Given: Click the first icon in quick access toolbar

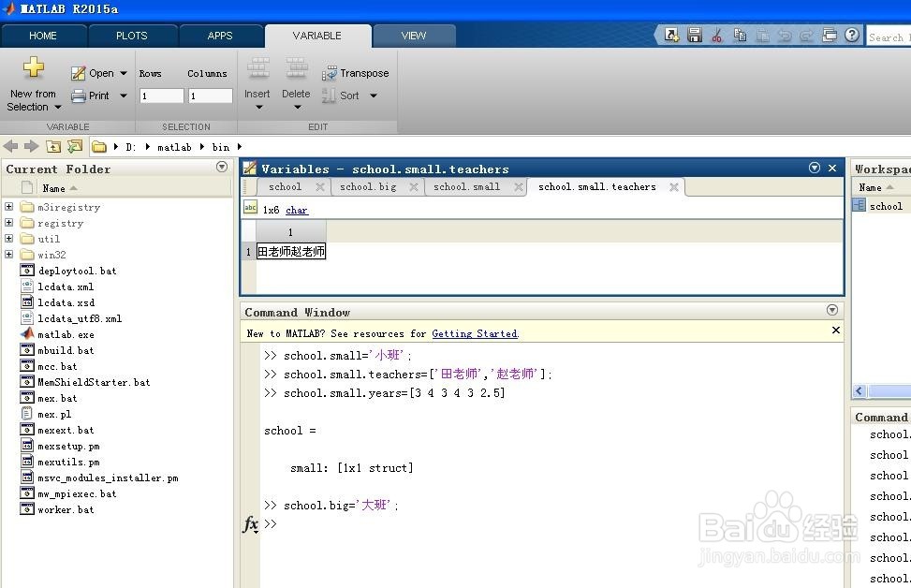Looking at the screenshot, I should (671, 36).
